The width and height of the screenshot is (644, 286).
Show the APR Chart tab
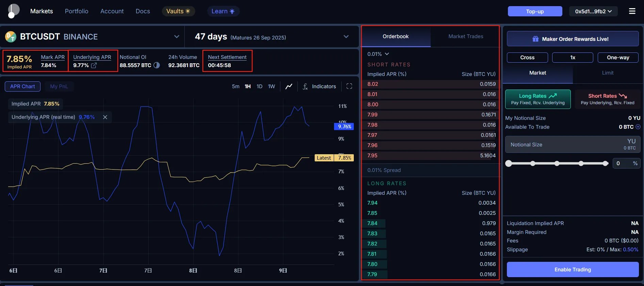click(x=22, y=86)
